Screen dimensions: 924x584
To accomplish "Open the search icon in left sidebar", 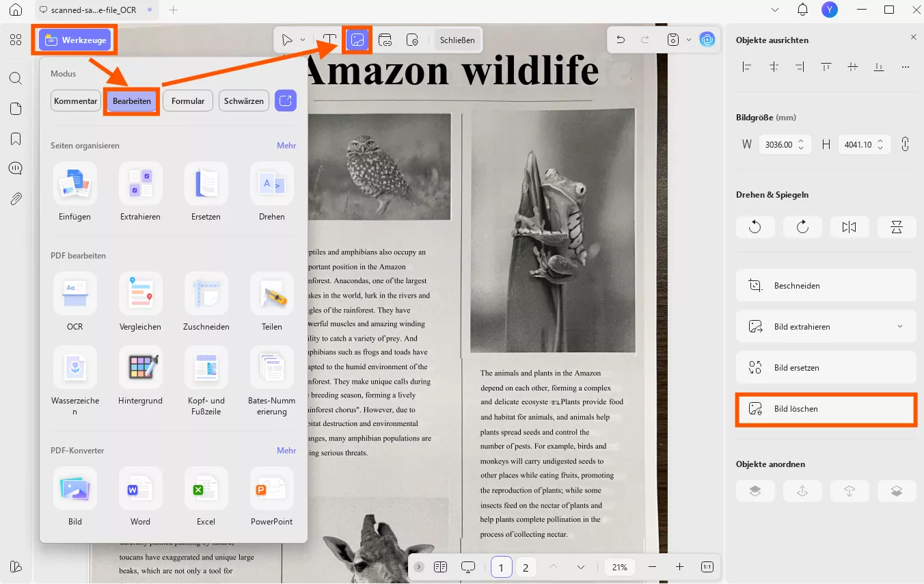I will 16,78.
